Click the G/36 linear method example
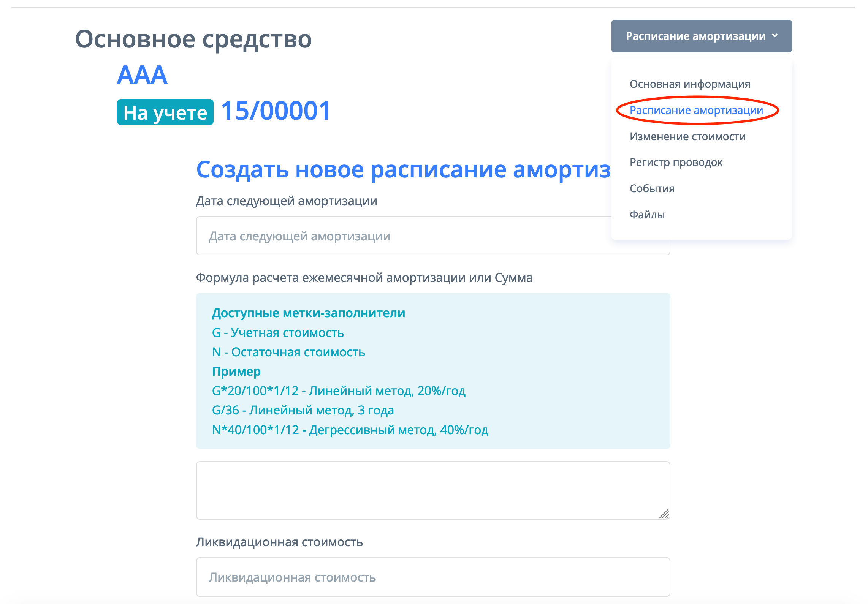 (303, 410)
